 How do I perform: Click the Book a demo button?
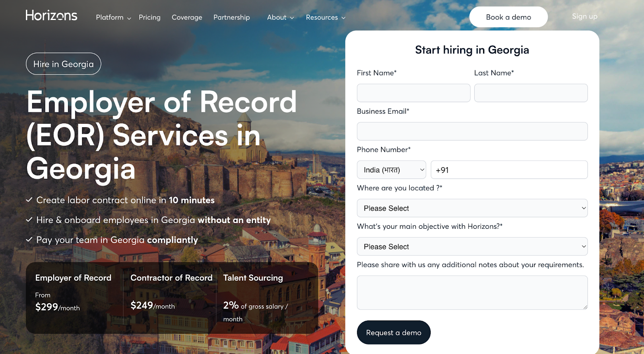(x=508, y=17)
